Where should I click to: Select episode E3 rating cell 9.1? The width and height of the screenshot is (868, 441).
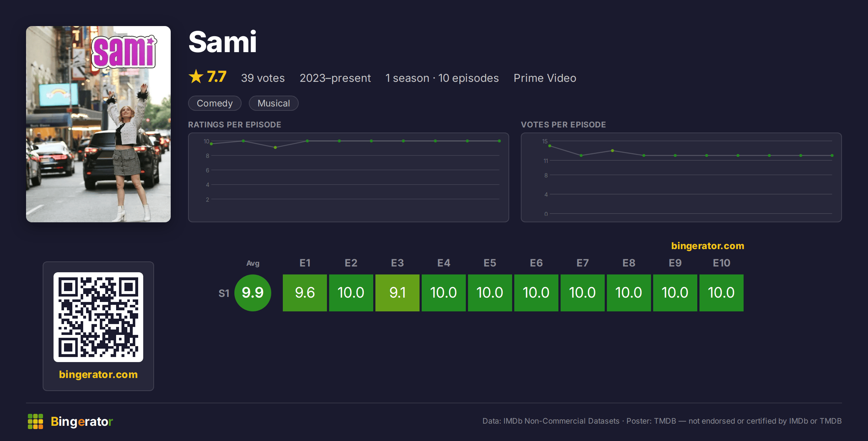397,293
